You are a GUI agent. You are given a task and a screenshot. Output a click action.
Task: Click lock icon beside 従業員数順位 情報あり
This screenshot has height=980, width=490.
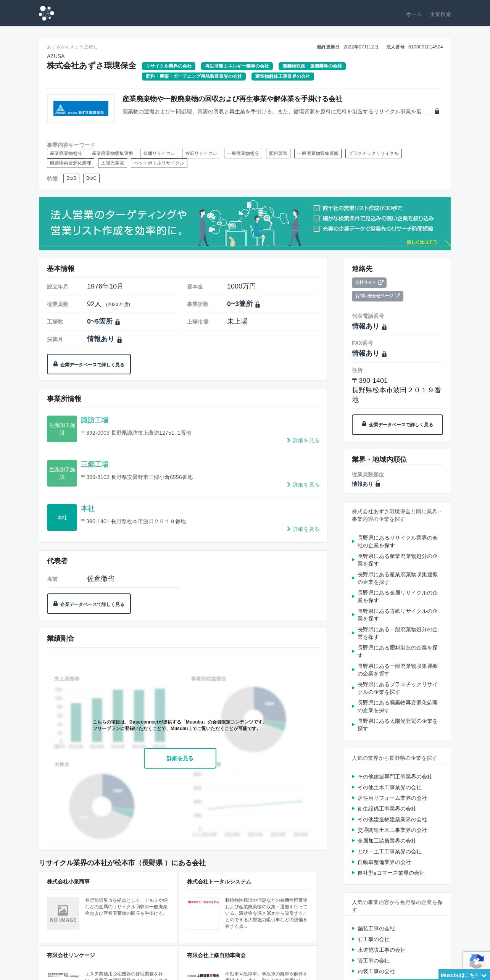(x=378, y=484)
